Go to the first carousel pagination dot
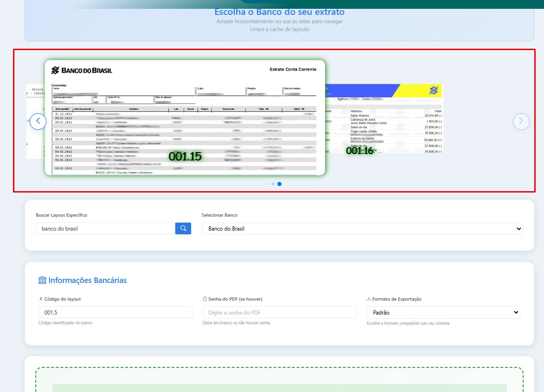The height and width of the screenshot is (392, 544). (266, 184)
